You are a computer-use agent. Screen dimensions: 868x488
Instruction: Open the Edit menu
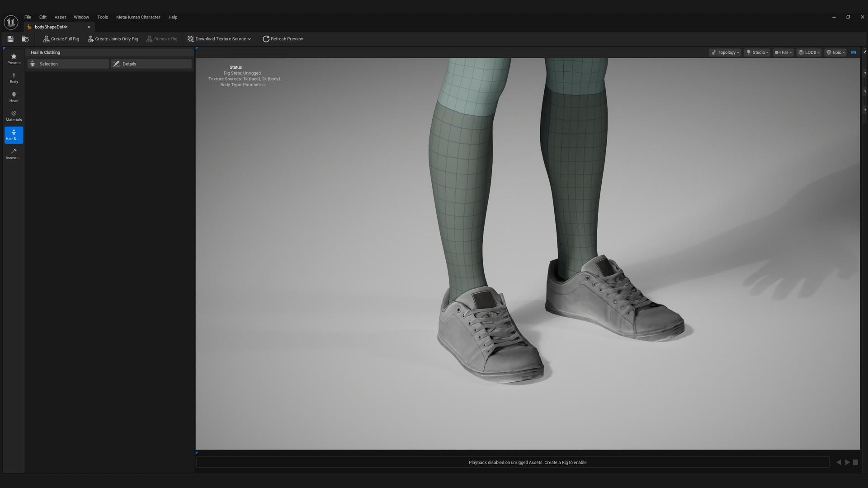point(43,17)
